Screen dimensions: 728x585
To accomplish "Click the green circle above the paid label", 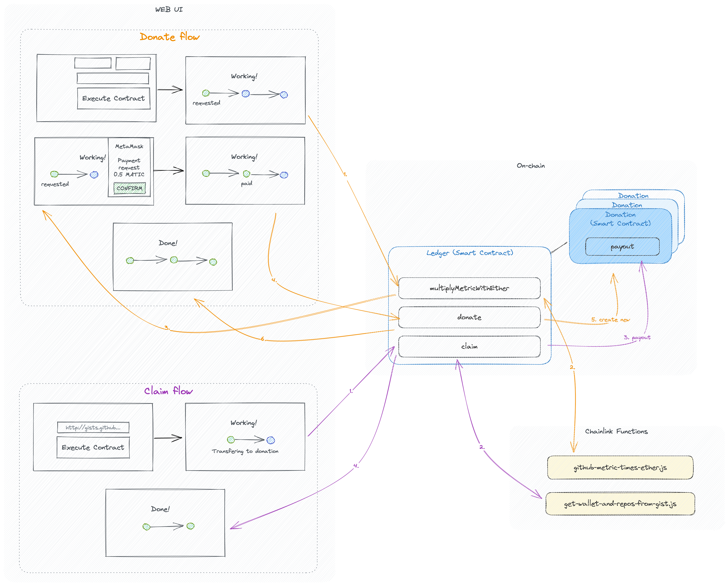I will tap(246, 174).
